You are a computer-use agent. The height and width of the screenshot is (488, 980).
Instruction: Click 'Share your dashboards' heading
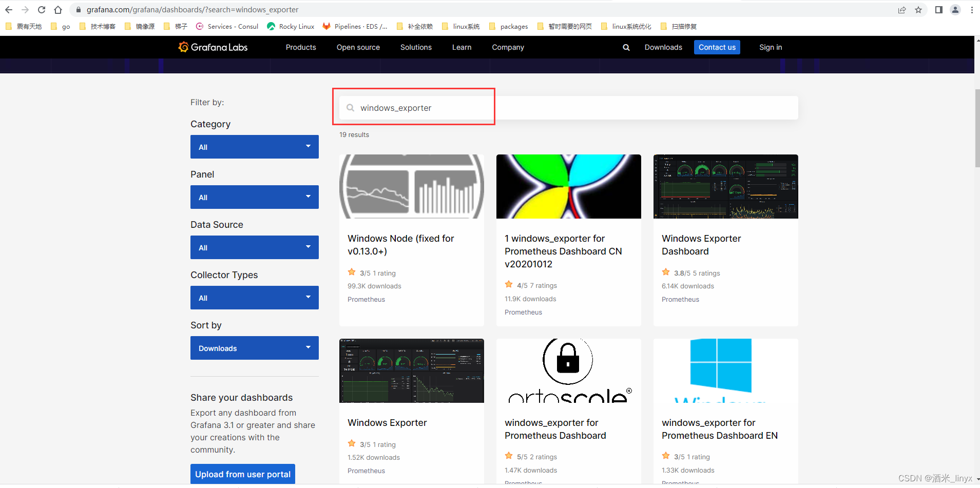coord(241,398)
